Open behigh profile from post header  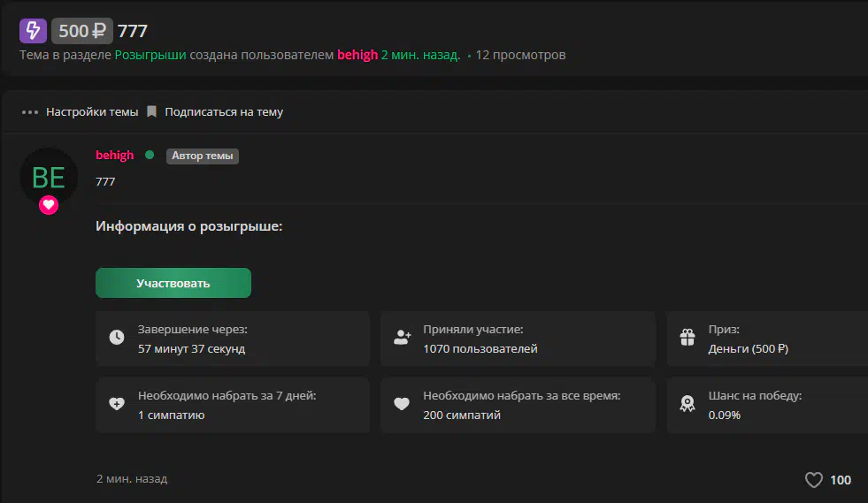pos(115,155)
